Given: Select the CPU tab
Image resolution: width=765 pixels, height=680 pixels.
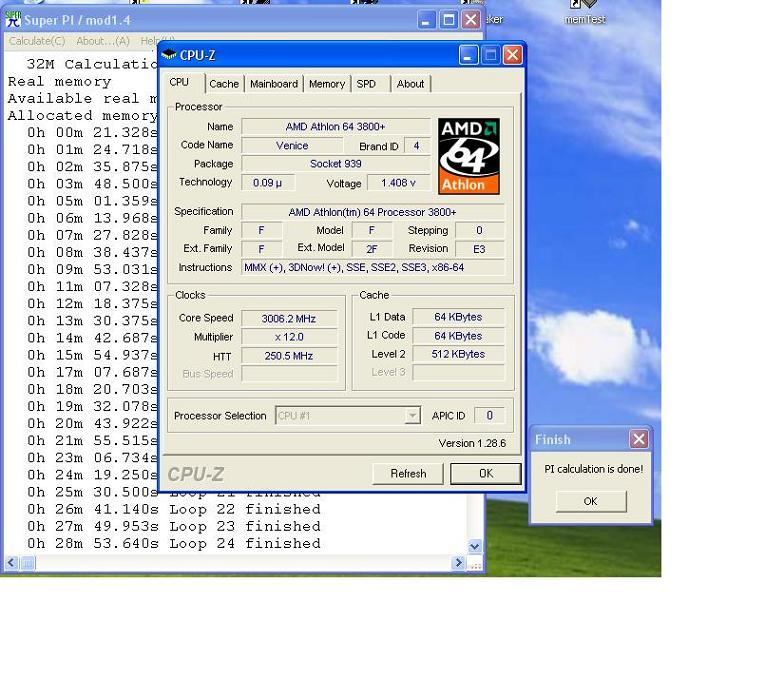Looking at the screenshot, I should 179,82.
